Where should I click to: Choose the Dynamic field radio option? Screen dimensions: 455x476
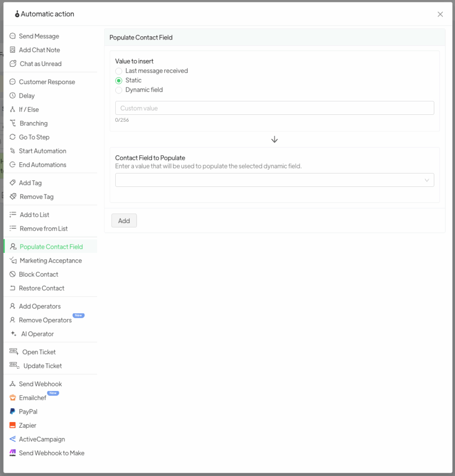pyautogui.click(x=119, y=90)
